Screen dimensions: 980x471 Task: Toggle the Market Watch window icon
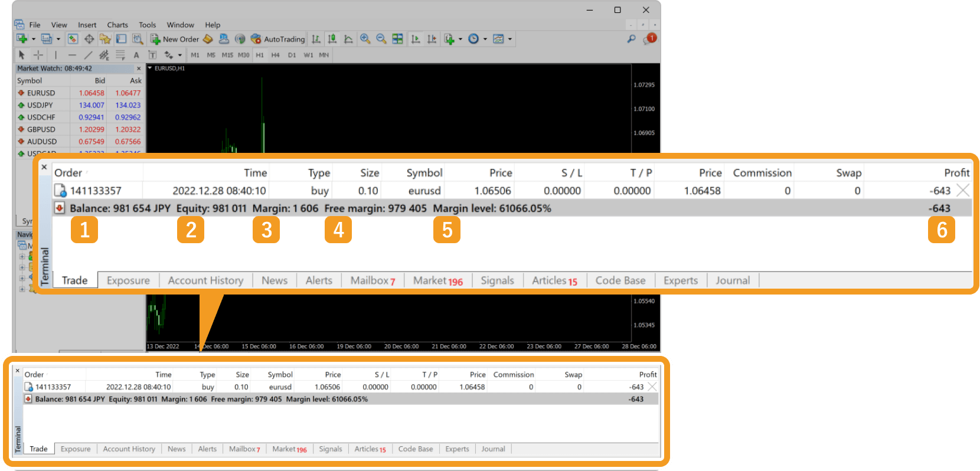73,39
